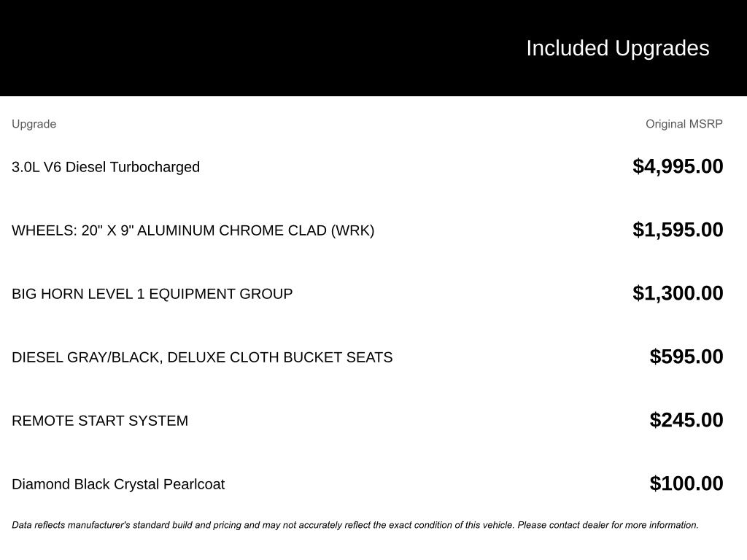Click BIG HORN LEVEL 1 EQUIPMENT GROUP
The image size is (747, 560).
click(152, 294)
